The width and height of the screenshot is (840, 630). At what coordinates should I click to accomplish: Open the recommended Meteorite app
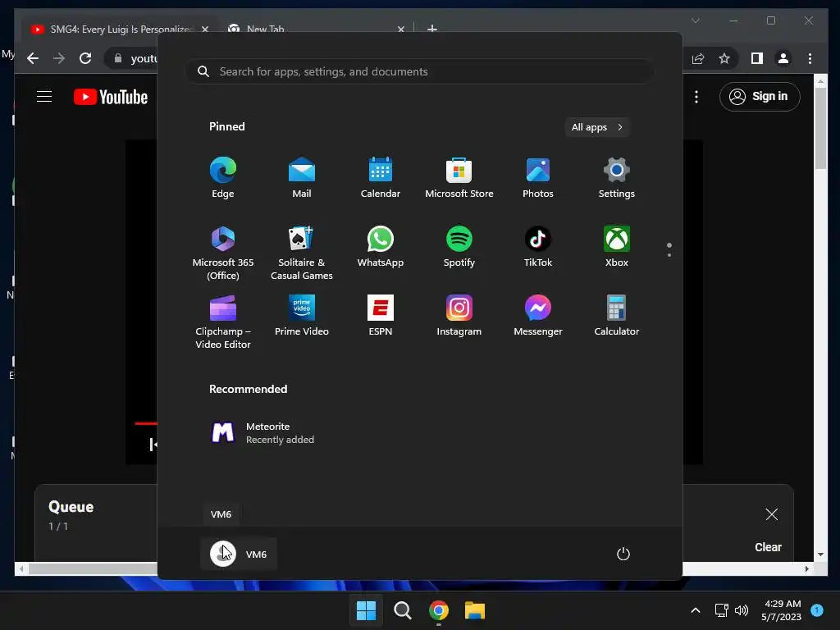point(262,433)
